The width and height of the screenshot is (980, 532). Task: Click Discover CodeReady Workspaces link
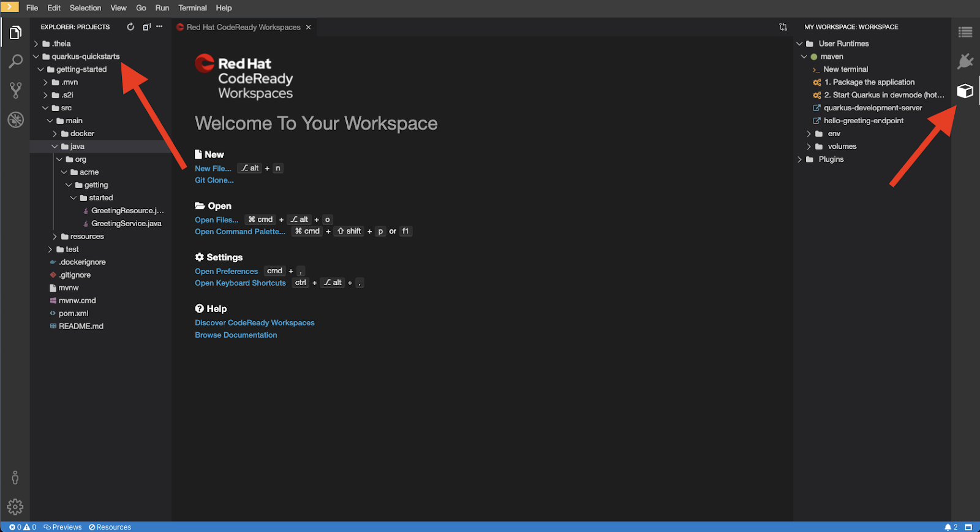coord(255,323)
